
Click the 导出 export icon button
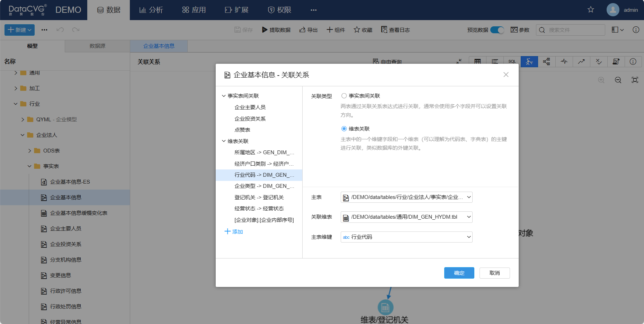308,30
